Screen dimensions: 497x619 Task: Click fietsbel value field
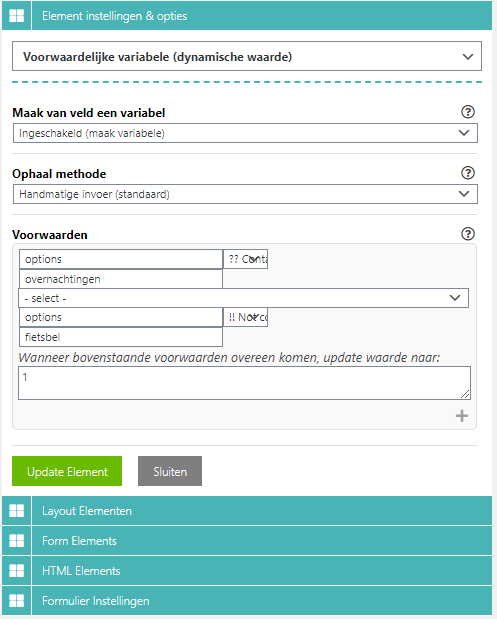(121, 337)
